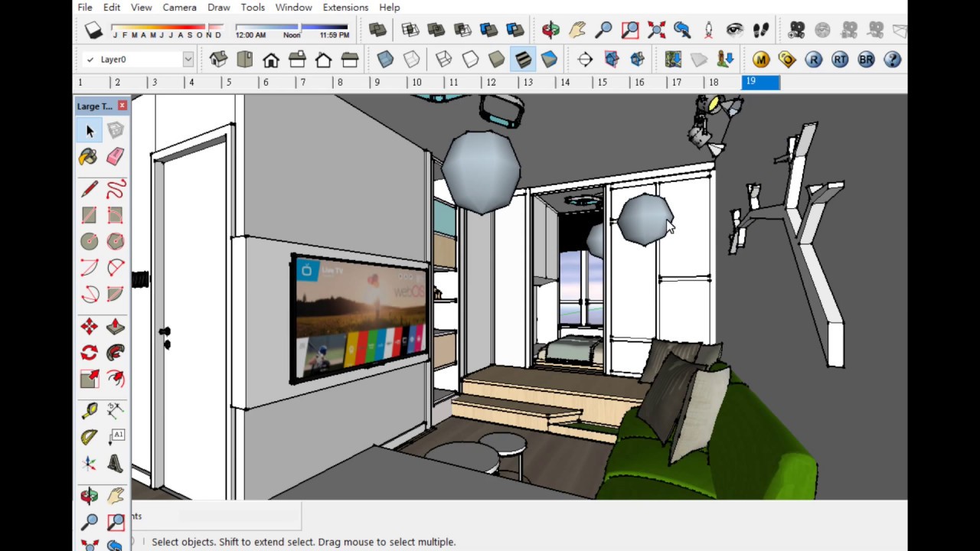Select the 3D Text tool

tap(115, 464)
